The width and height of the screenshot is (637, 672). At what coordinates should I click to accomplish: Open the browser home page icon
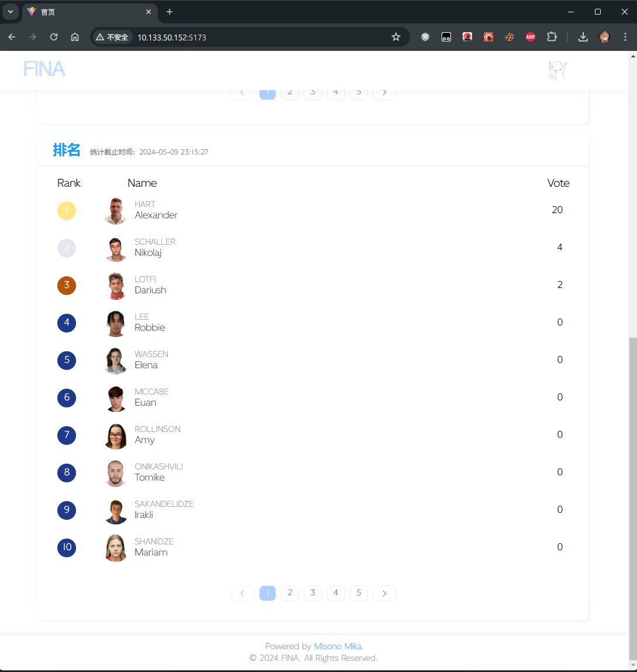75,37
